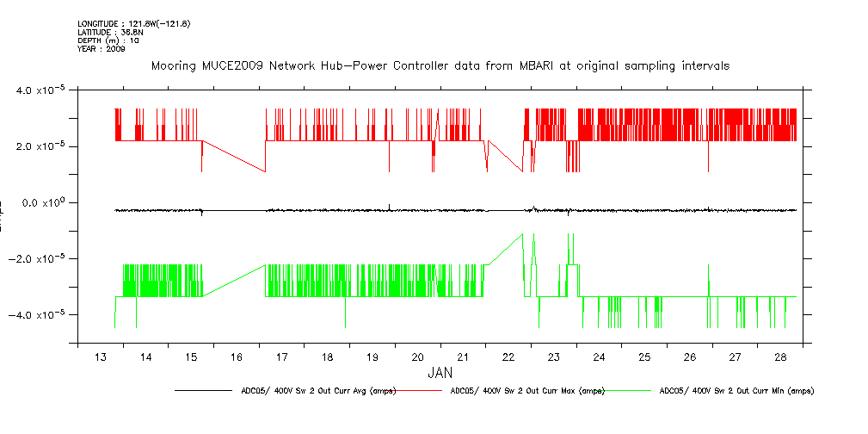
Task: Select the 0.0 x10^0 y-axis label
Action: coord(45,203)
